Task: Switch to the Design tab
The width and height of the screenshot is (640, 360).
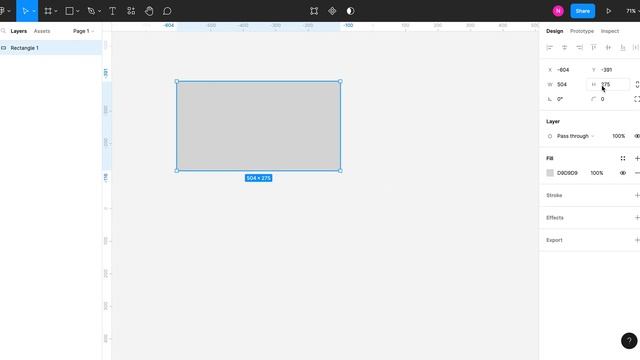Action: (x=554, y=31)
